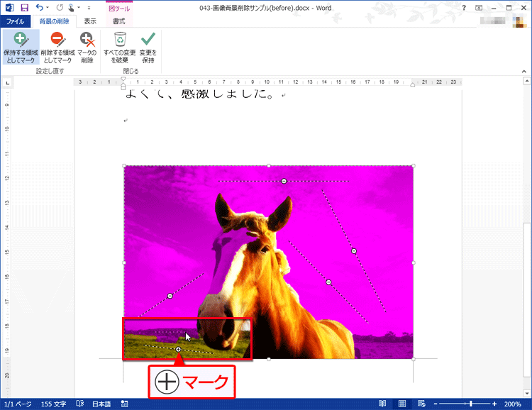Select Mark Areas to Remove tool

tap(57, 47)
